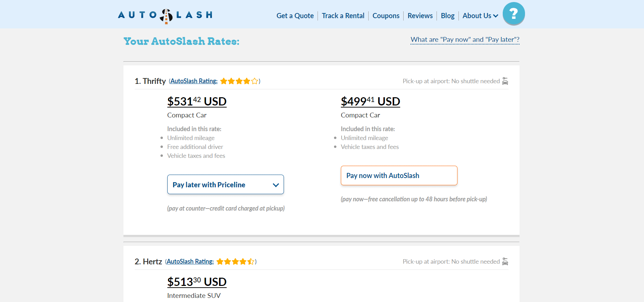The width and height of the screenshot is (644, 302).
Task: Click AutoSlash Rating link for Thrifty
Action: coord(194,81)
